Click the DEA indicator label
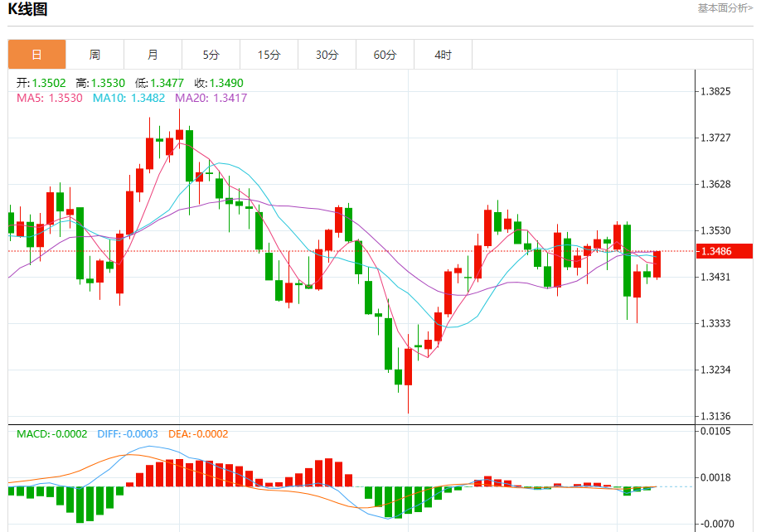 click(197, 434)
